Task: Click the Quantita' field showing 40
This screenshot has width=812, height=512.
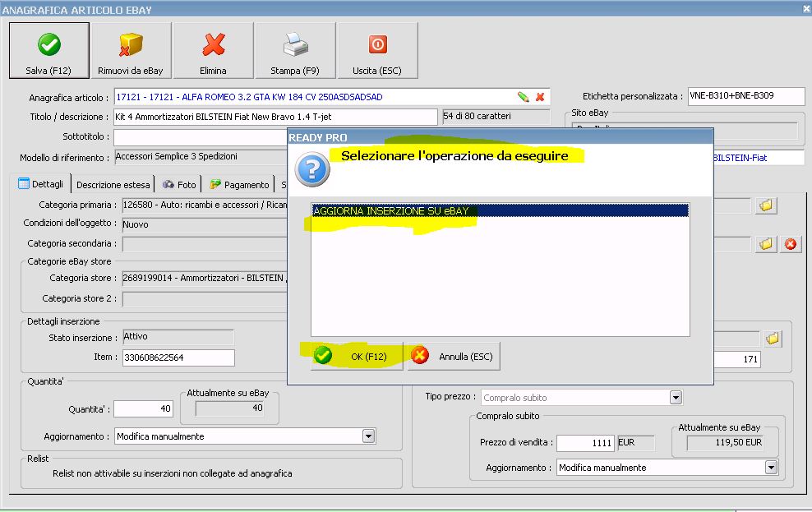Action: tap(144, 409)
